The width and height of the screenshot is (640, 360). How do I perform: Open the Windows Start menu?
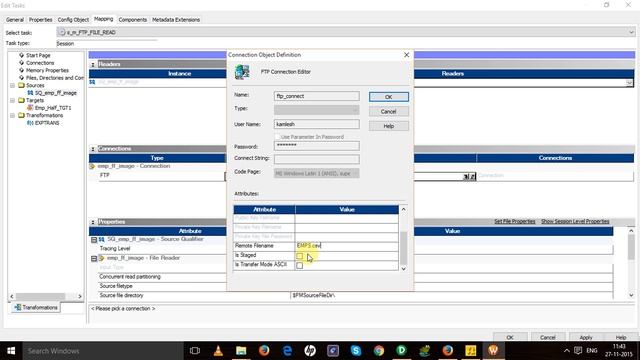tap(11, 351)
